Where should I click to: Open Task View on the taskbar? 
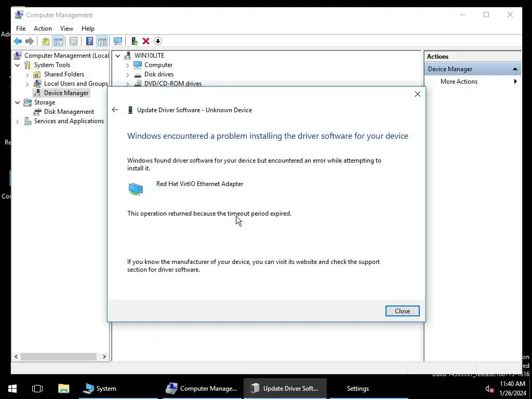coord(37,389)
